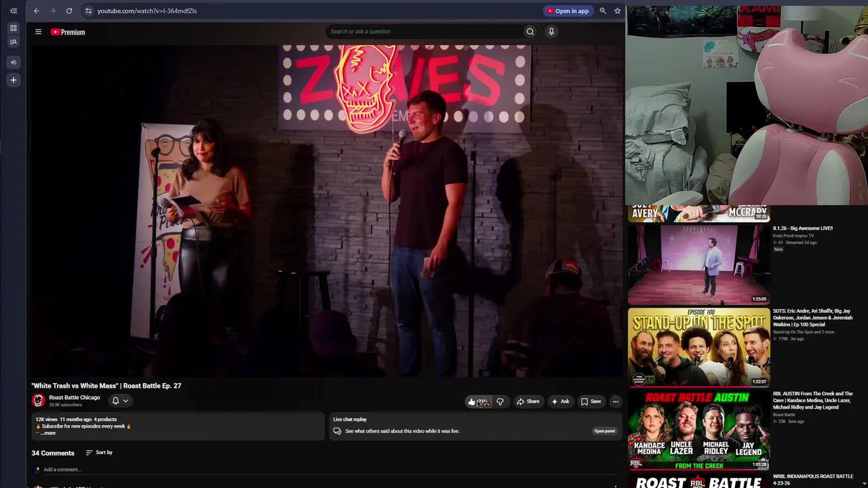Click the video player to pause

point(325,210)
